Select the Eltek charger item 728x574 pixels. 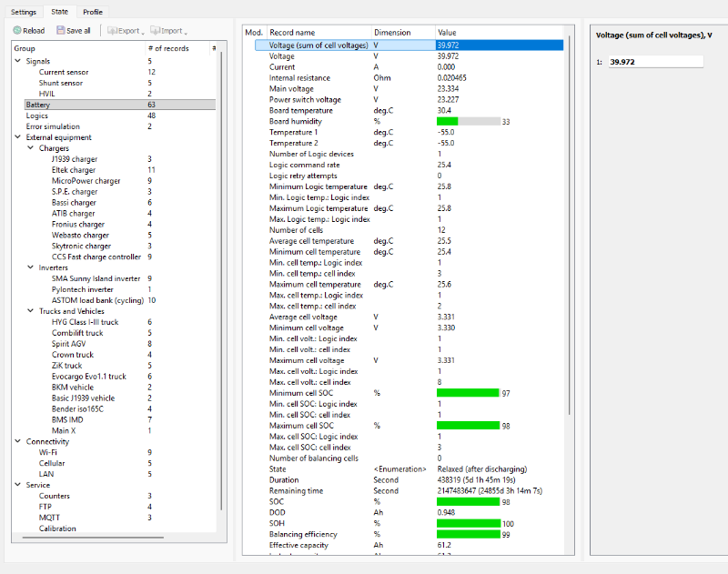click(x=74, y=170)
